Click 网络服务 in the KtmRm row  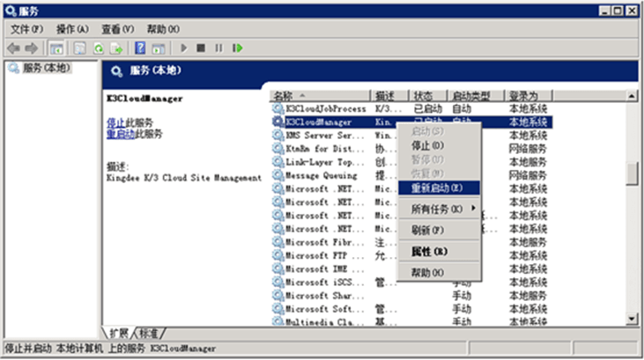pos(528,149)
